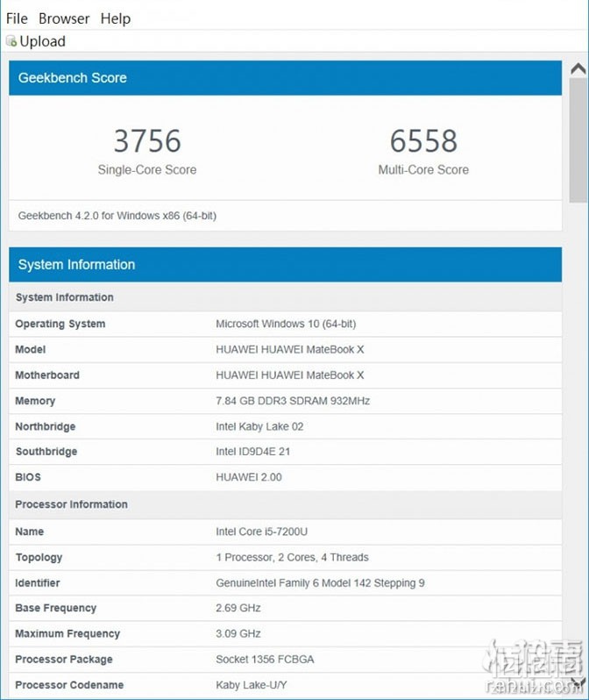Click the Operating System row label
This screenshot has width=589, height=700.
click(x=60, y=324)
